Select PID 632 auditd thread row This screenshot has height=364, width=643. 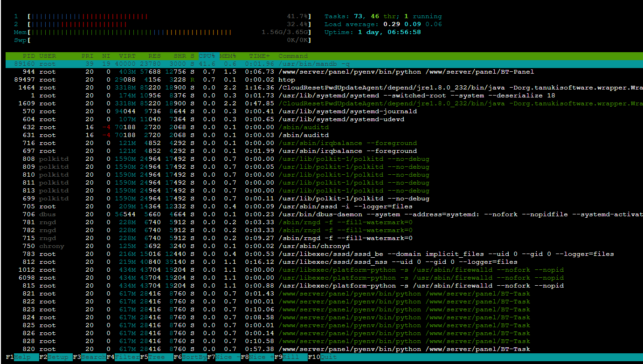324,127
